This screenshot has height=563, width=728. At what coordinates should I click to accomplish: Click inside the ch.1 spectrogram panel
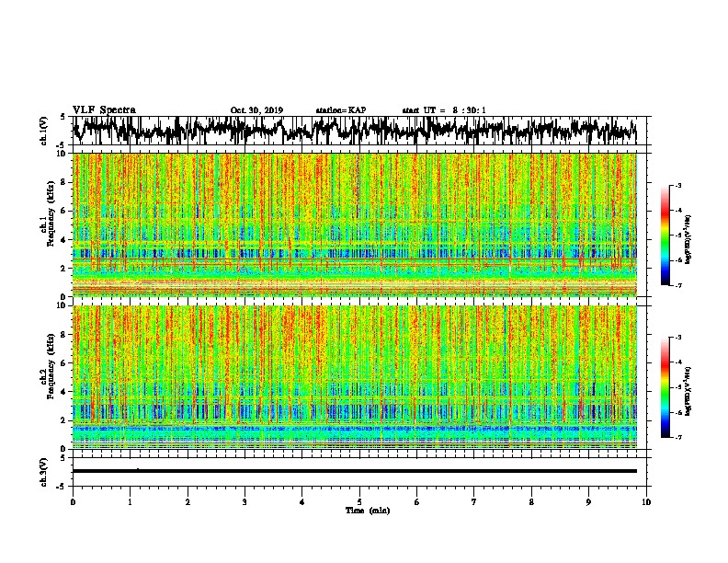click(355, 224)
